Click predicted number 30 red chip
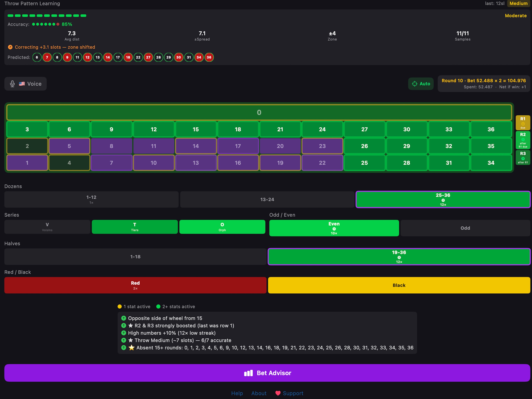This screenshot has height=399, width=532. [179, 57]
